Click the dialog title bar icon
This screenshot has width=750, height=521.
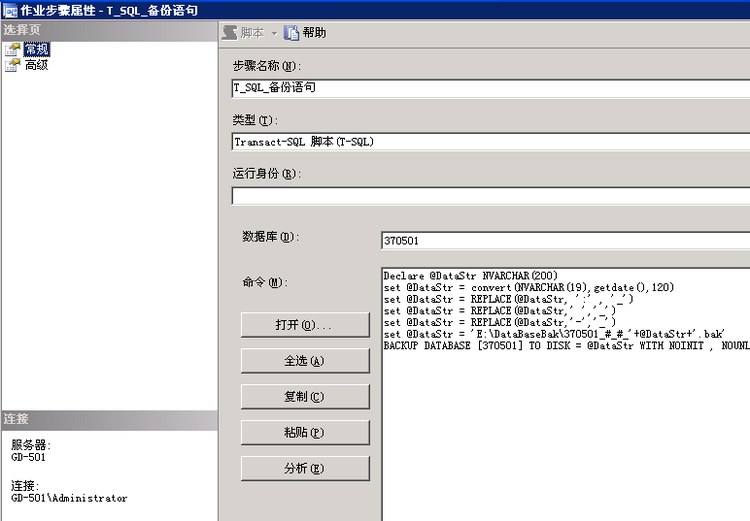click(x=10, y=10)
